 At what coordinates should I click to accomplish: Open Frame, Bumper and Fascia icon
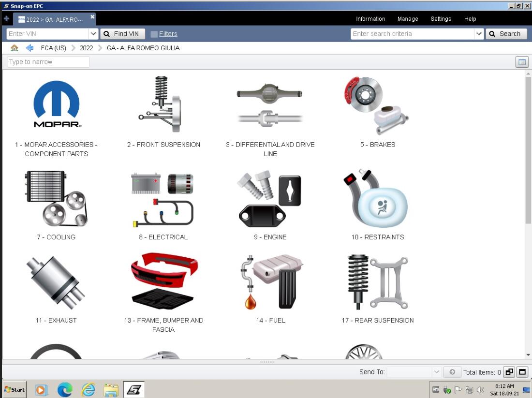point(163,281)
